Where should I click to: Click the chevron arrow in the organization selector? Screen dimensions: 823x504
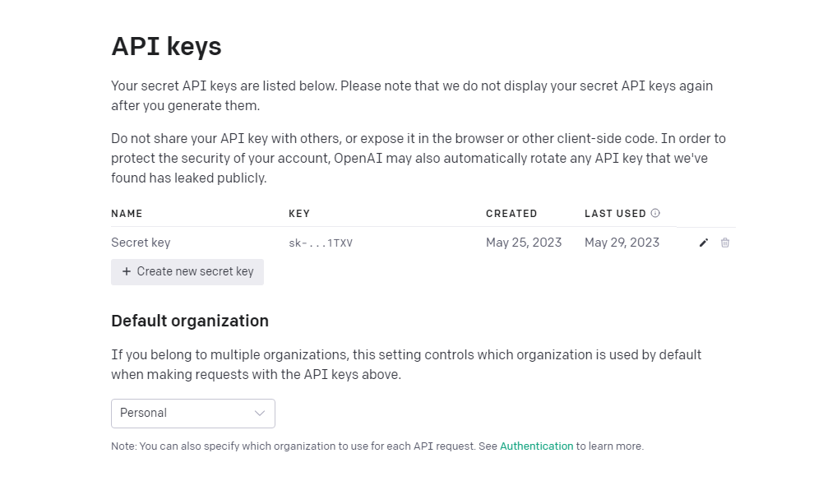pos(260,414)
